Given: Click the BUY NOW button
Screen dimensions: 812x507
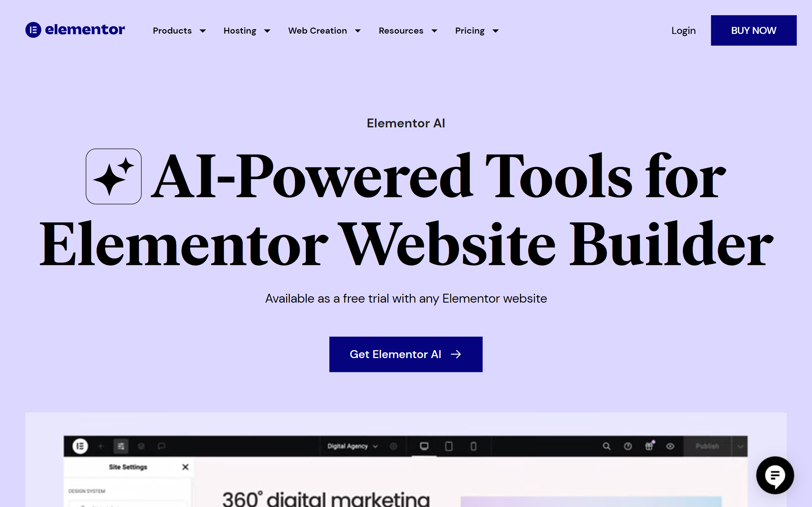Looking at the screenshot, I should (753, 30).
